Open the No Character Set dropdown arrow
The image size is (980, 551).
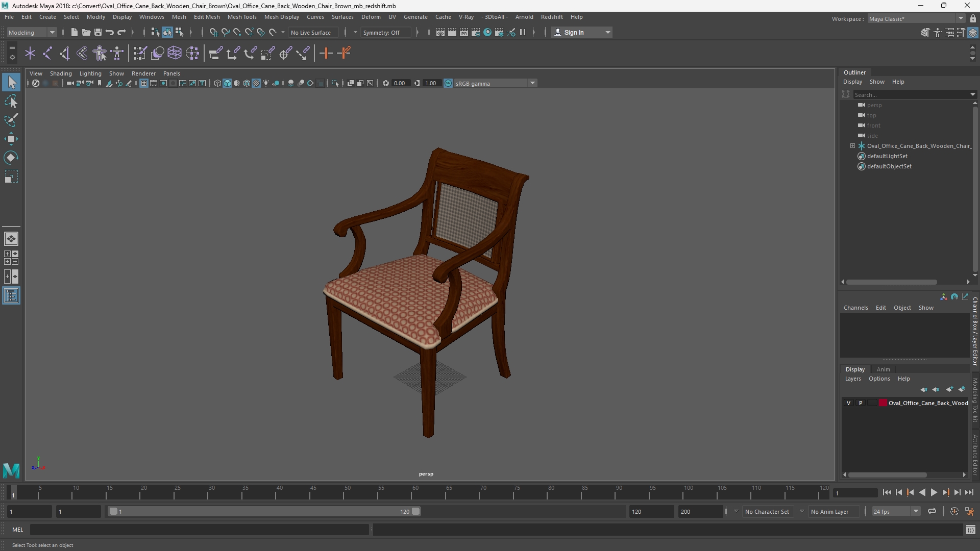[x=736, y=511]
